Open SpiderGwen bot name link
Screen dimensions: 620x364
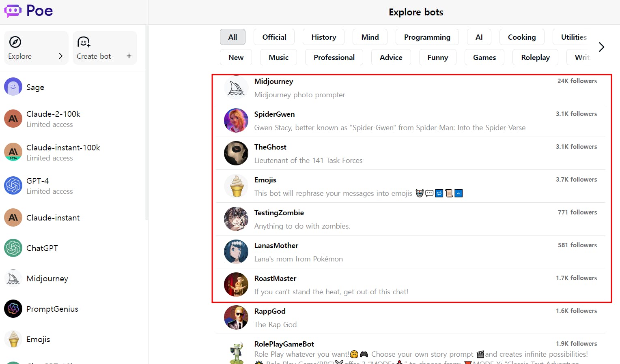click(x=274, y=114)
